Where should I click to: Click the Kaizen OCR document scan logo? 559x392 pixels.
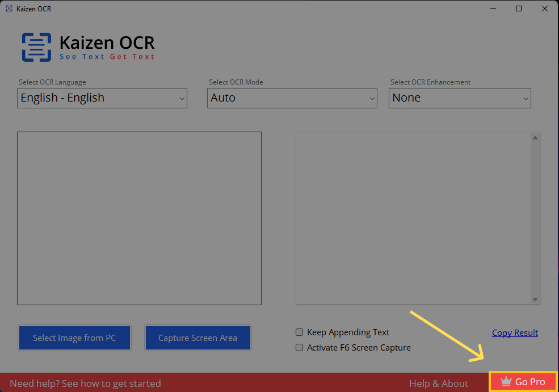(x=36, y=47)
